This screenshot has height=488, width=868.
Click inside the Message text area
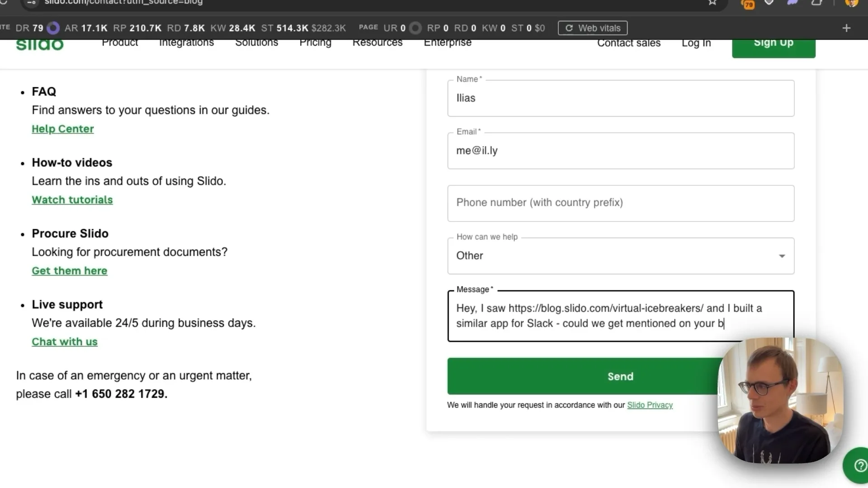point(621,315)
